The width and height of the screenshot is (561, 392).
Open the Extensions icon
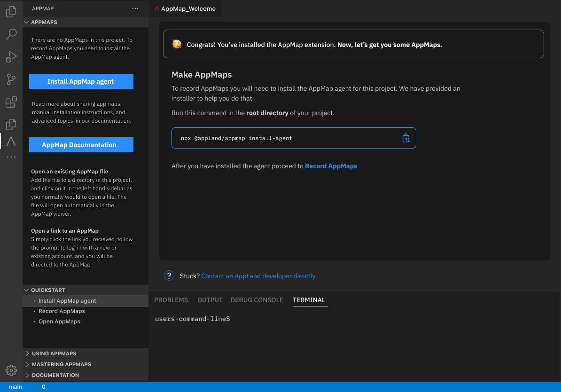coord(11,102)
